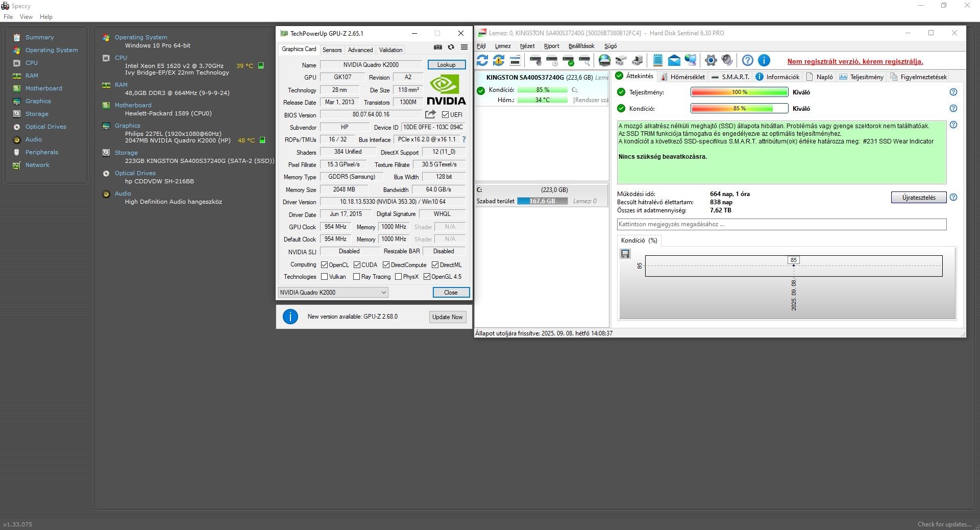The width and height of the screenshot is (980, 530).
Task: Open the Riport menu
Action: coord(551,46)
